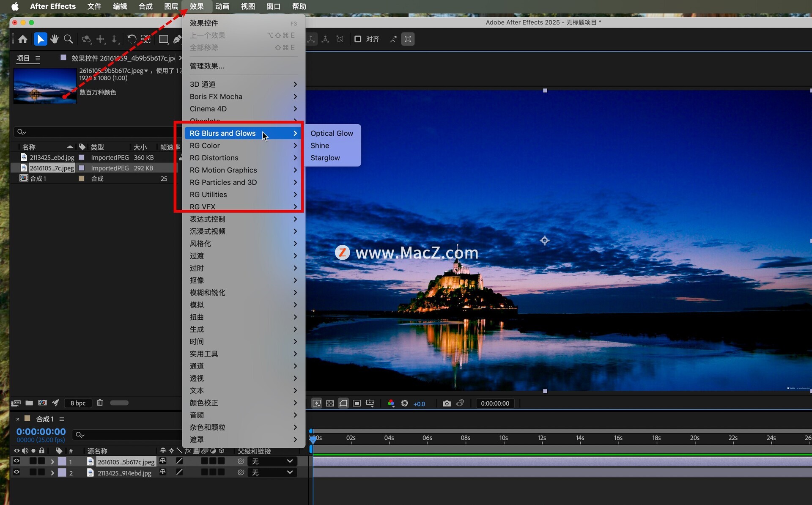Select the Hand tool
Screen dimensions: 812x505
pos(54,39)
